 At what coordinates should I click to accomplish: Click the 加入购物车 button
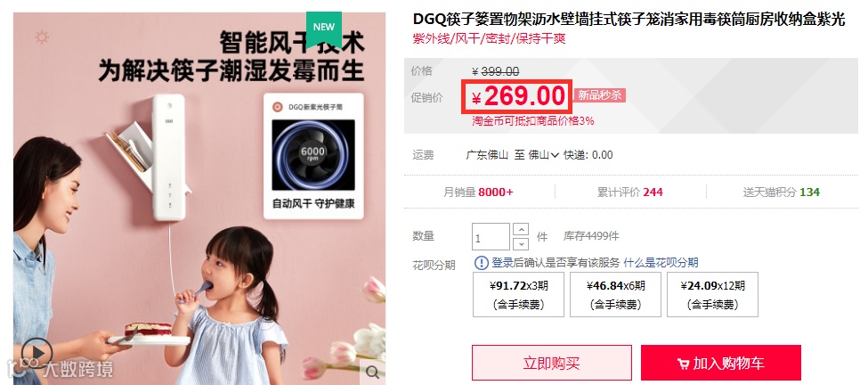click(x=721, y=363)
